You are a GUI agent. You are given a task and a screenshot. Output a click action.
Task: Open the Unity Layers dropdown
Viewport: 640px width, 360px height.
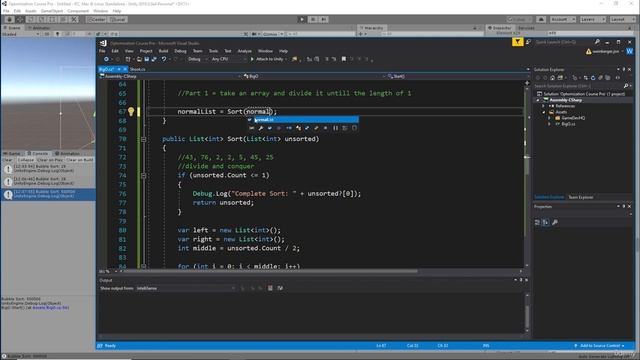pos(592,19)
